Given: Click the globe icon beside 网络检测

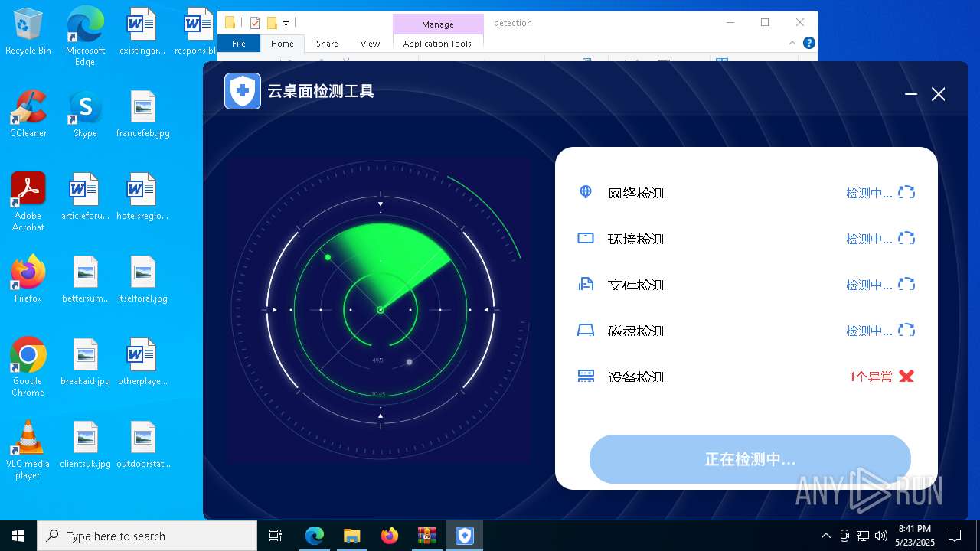Looking at the screenshot, I should (x=586, y=192).
